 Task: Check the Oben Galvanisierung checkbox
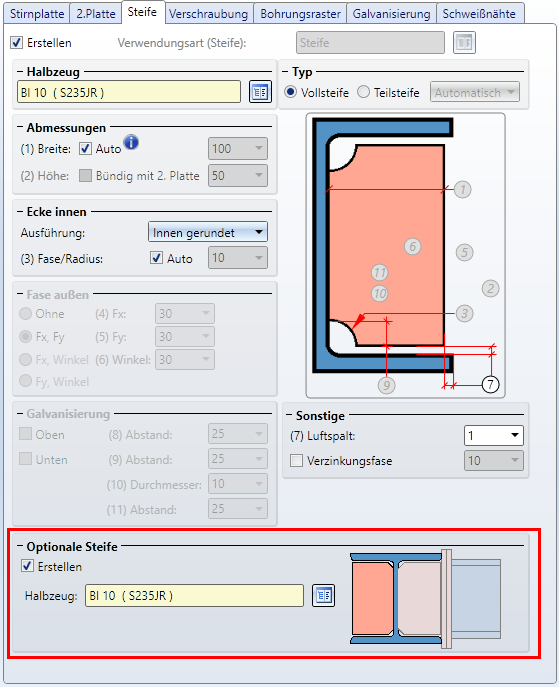25,434
